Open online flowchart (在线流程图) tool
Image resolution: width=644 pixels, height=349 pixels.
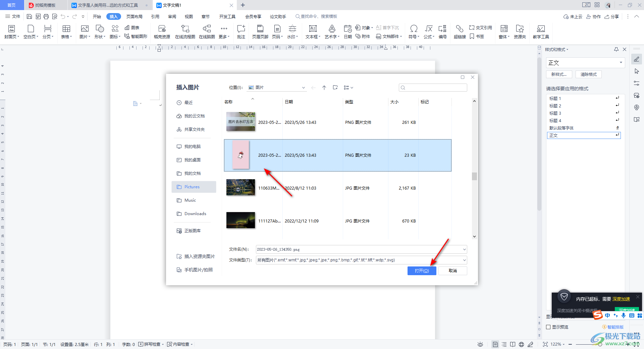[x=185, y=32]
